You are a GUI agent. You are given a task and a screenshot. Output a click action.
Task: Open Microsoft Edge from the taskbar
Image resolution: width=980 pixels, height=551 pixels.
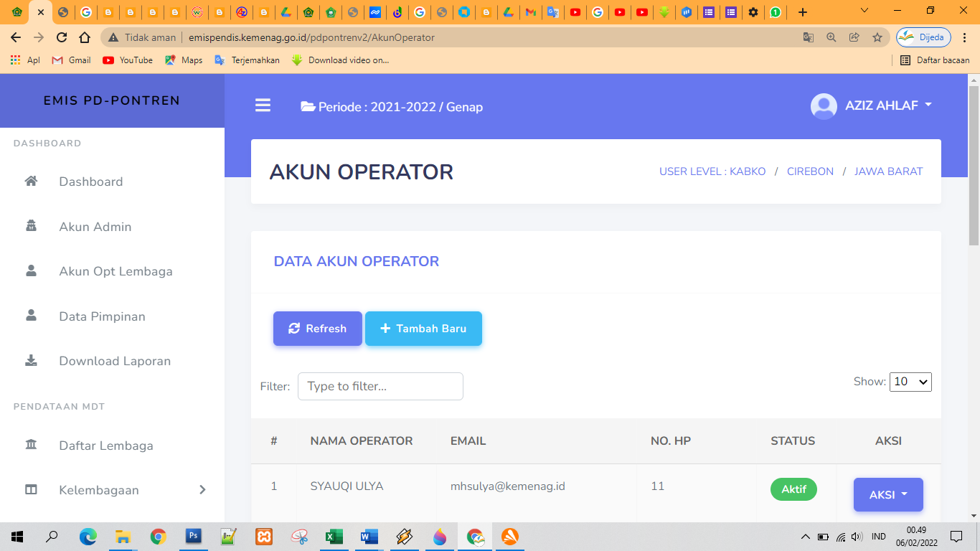point(88,536)
